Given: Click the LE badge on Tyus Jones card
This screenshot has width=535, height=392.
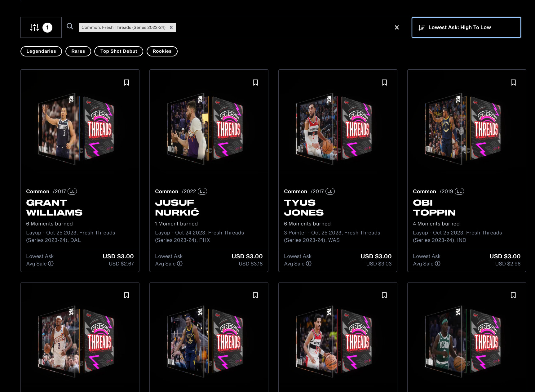Looking at the screenshot, I should (x=330, y=191).
